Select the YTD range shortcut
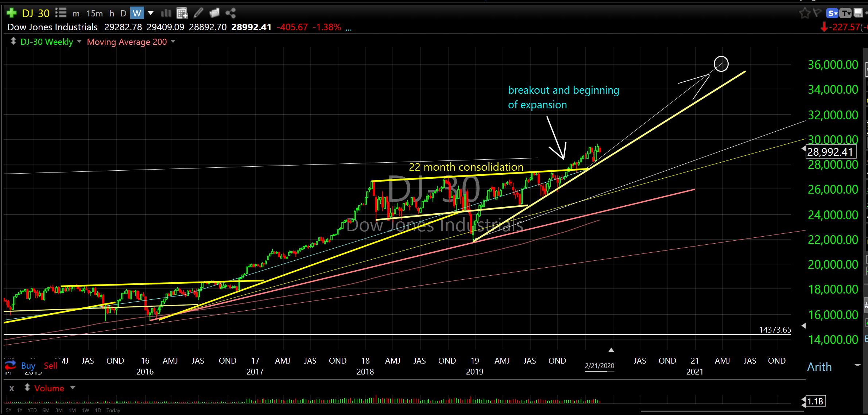The image size is (868, 415). 32,410
